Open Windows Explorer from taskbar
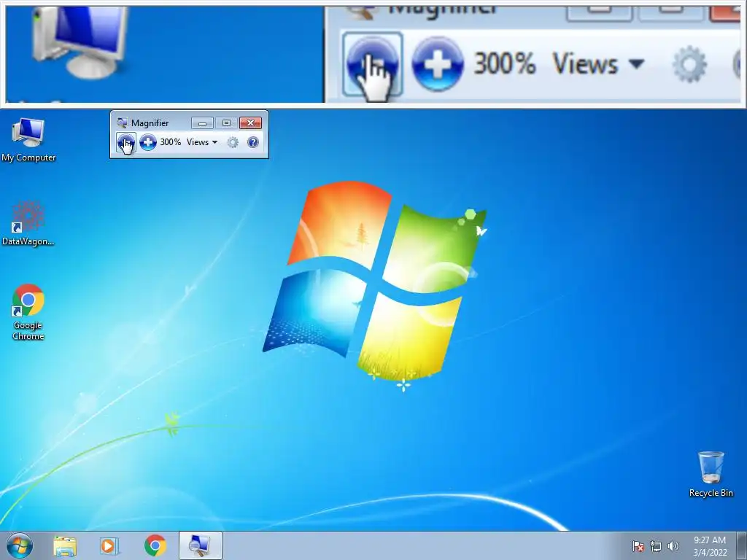 point(65,545)
